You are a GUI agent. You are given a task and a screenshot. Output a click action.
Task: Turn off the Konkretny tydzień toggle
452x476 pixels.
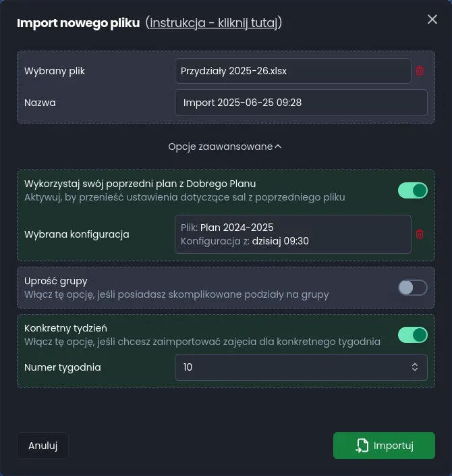(412, 335)
